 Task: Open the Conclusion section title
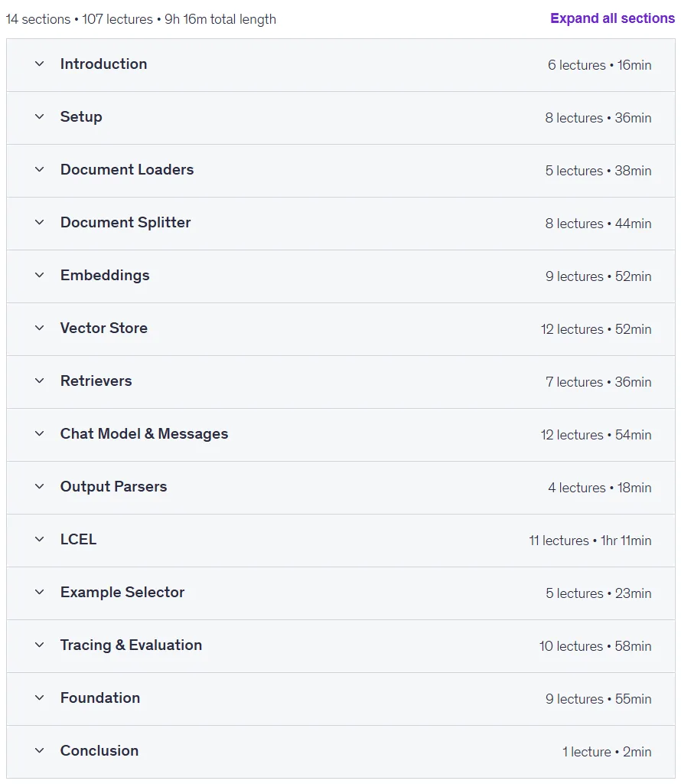pos(99,750)
